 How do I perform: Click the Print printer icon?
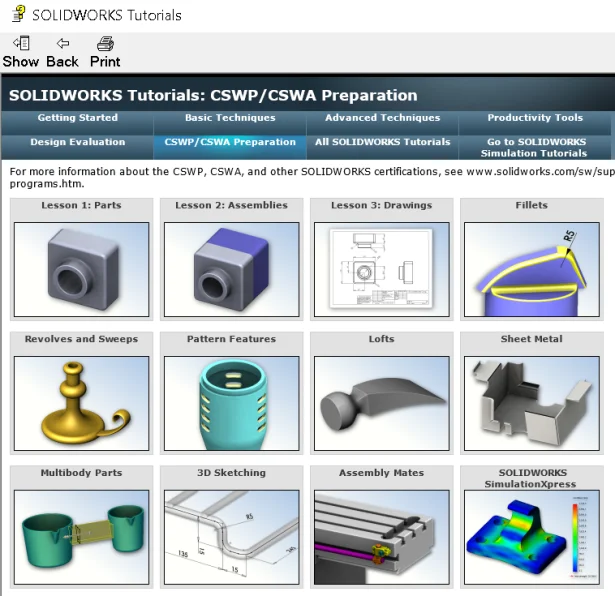[105, 44]
